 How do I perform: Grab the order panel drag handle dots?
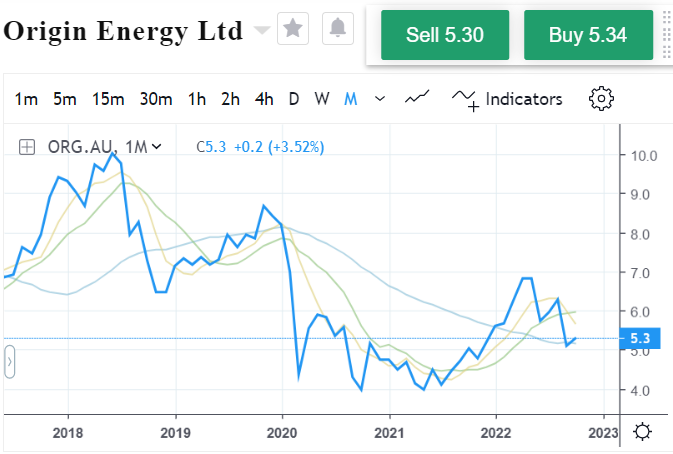pyautogui.click(x=667, y=35)
